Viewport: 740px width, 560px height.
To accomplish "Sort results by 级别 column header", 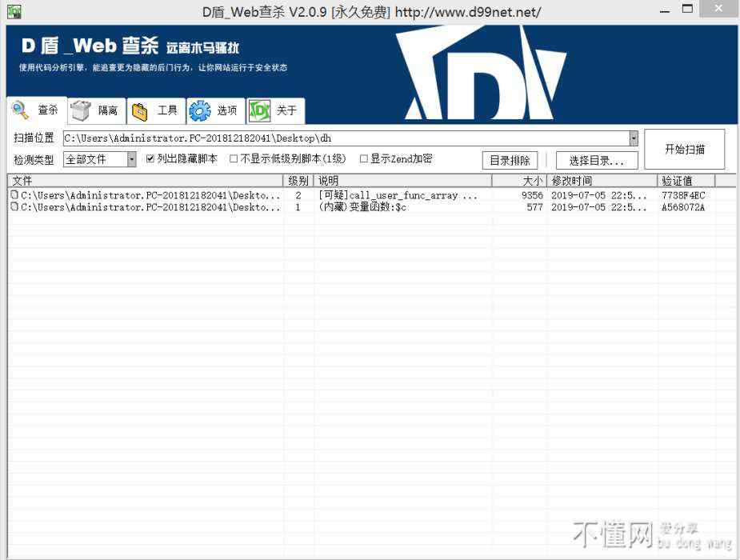I will [x=298, y=181].
